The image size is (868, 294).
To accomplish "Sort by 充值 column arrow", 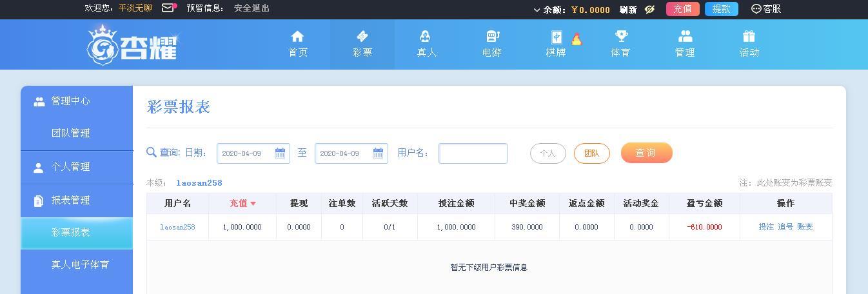I will 253,204.
